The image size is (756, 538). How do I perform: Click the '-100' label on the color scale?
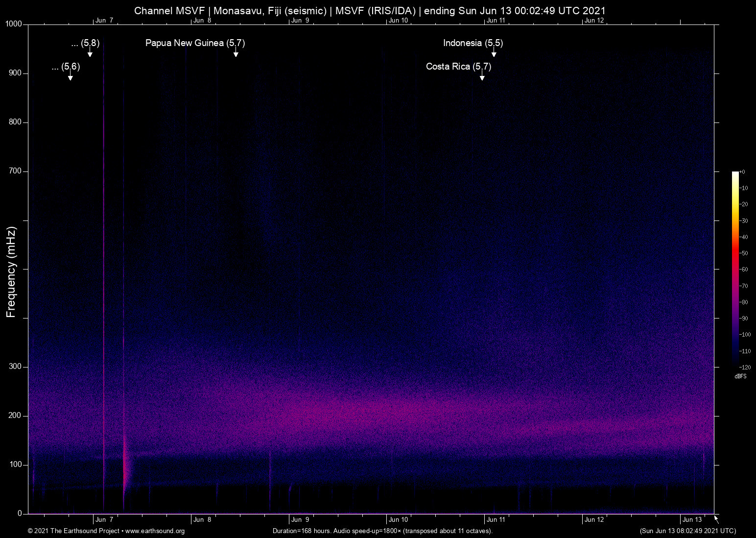coord(745,335)
